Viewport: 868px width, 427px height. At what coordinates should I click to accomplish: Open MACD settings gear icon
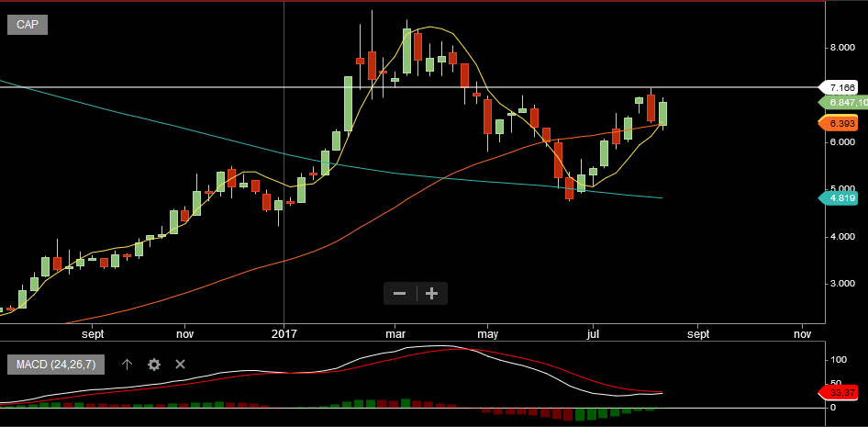pyautogui.click(x=154, y=365)
